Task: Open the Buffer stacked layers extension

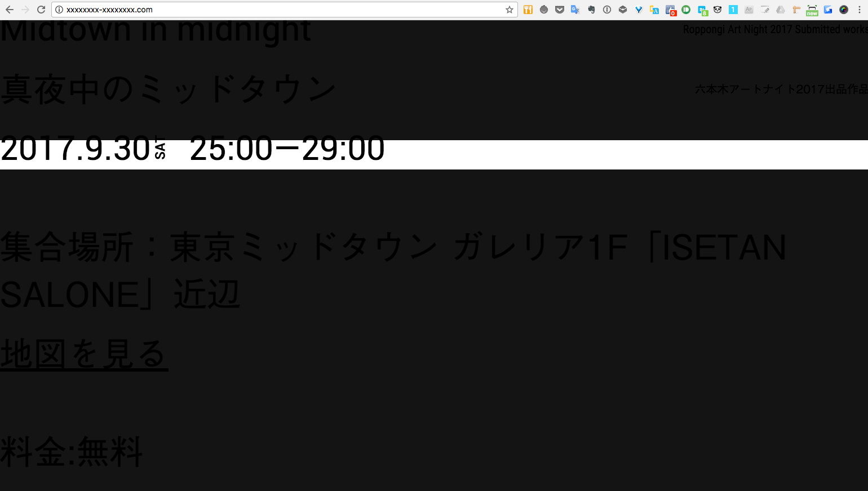Action: pos(623,10)
